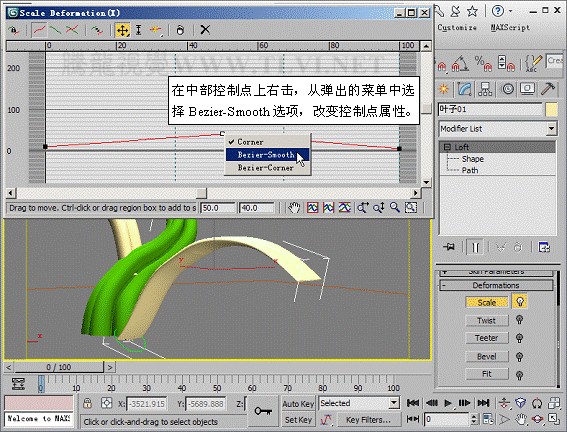Screen dimensions: 567x432
Task: Toggle the Scale deformation lightbulb
Action: (x=520, y=301)
